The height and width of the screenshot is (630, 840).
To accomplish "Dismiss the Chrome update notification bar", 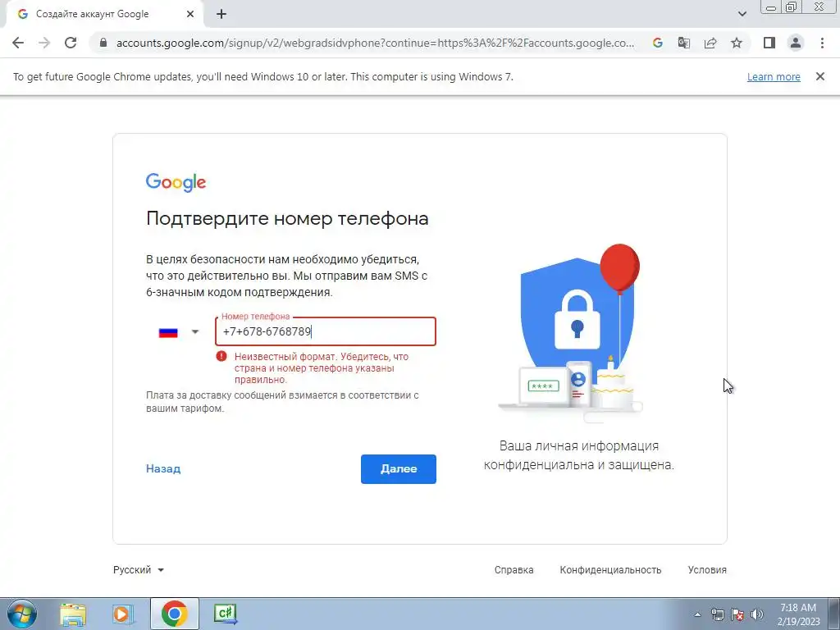I will (x=820, y=76).
